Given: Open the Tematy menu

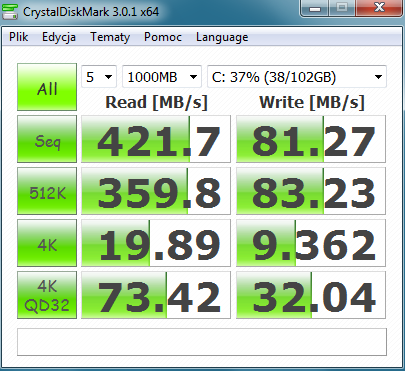Looking at the screenshot, I should (x=110, y=37).
